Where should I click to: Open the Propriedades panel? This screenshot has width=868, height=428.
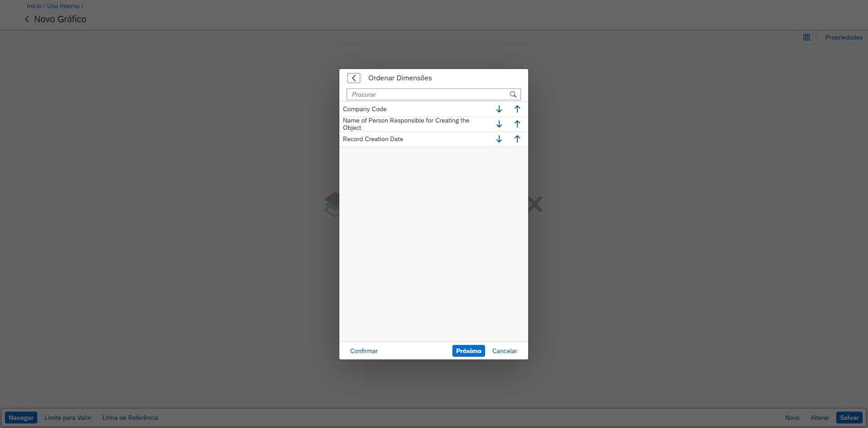pyautogui.click(x=843, y=37)
